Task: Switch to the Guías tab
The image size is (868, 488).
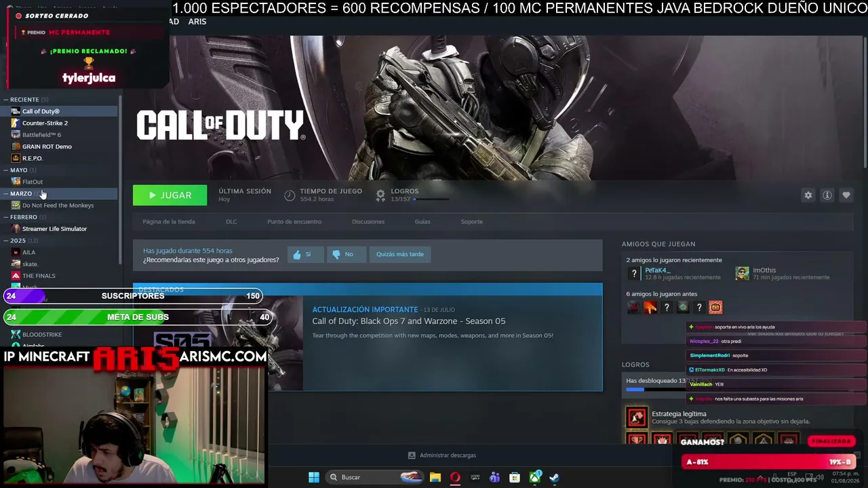Action: tap(422, 222)
